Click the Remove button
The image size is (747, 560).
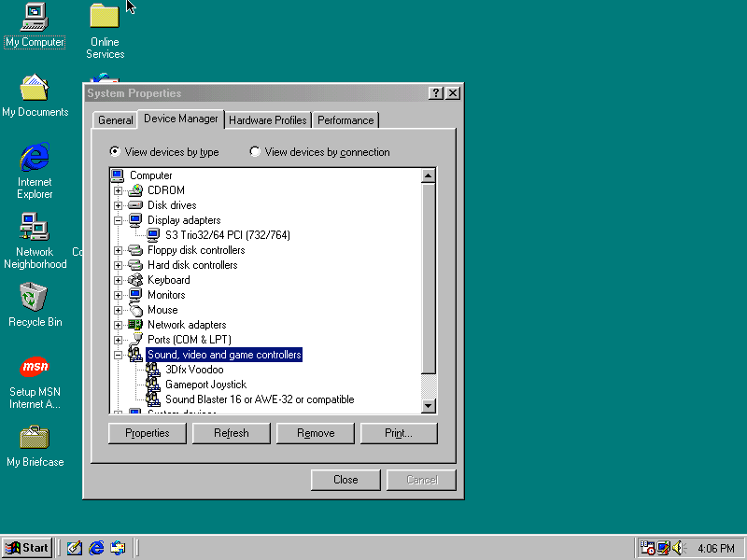pos(316,433)
